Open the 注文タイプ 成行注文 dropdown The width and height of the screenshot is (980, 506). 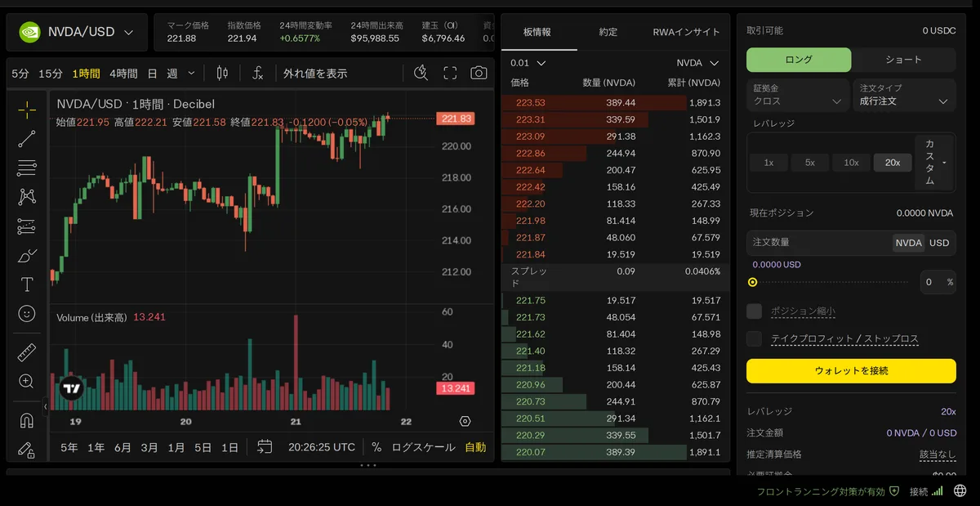(x=904, y=95)
